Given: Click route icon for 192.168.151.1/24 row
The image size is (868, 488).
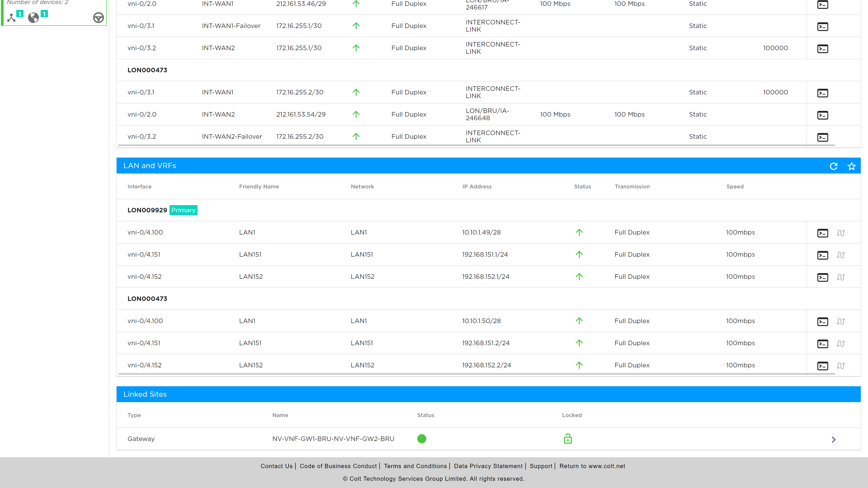Looking at the screenshot, I should pos(841,255).
